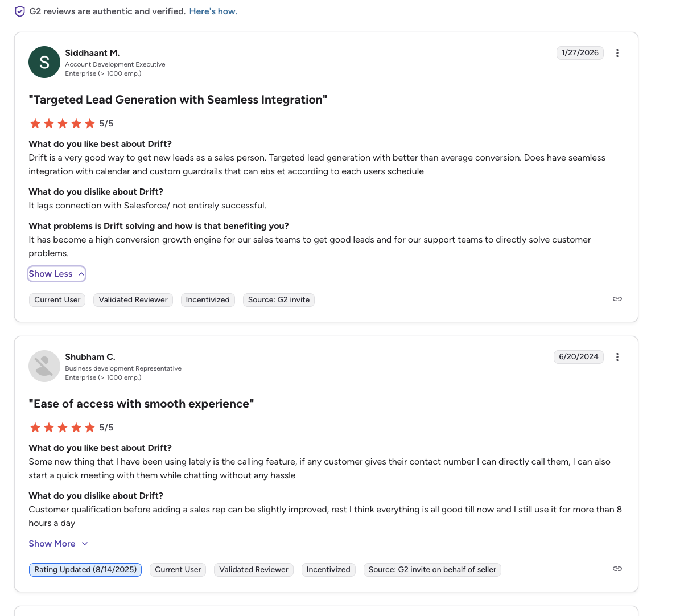Copy the link to Shubham C.'s review
The height and width of the screenshot is (616, 684).
(x=617, y=568)
